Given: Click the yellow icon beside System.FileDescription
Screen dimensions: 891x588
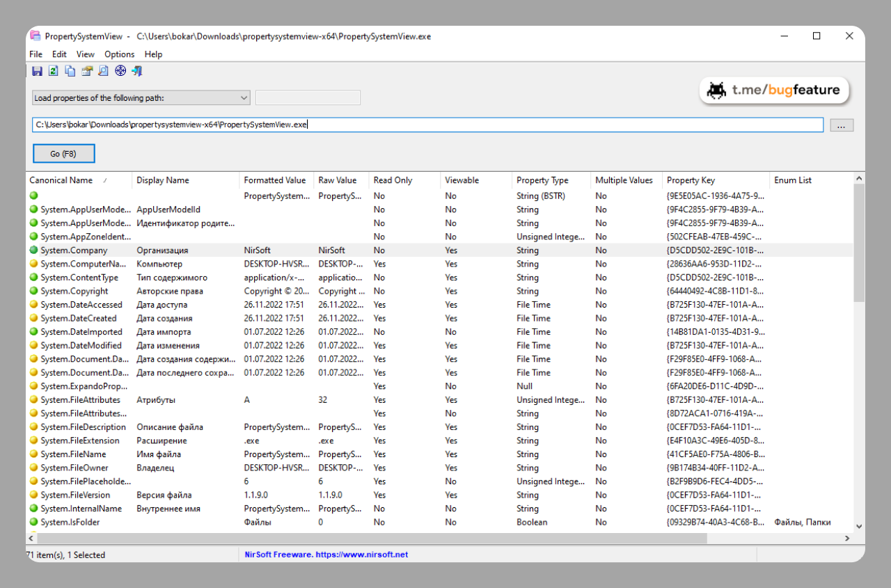Looking at the screenshot, I should pyautogui.click(x=33, y=427).
